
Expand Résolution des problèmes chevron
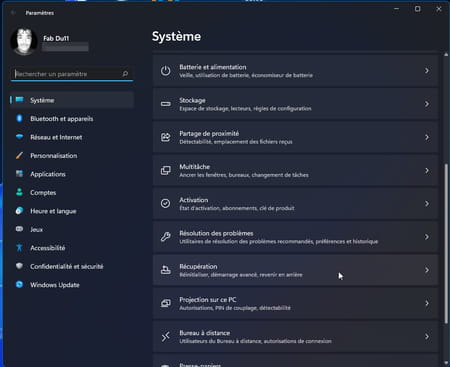point(427,237)
